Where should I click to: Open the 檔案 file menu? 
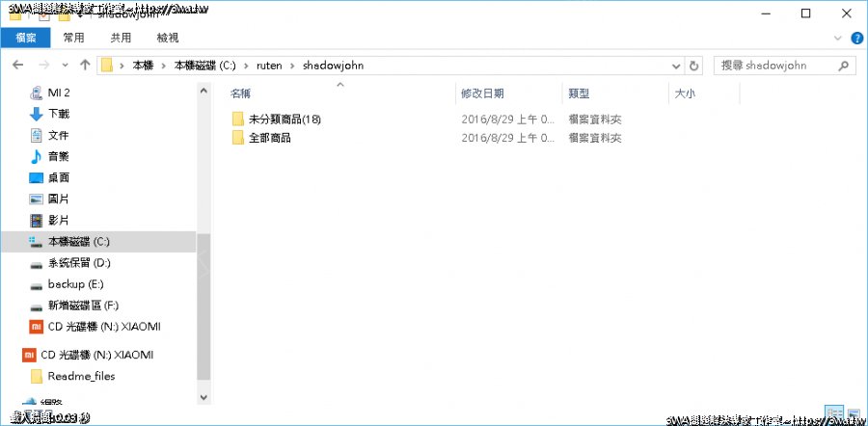click(26, 38)
